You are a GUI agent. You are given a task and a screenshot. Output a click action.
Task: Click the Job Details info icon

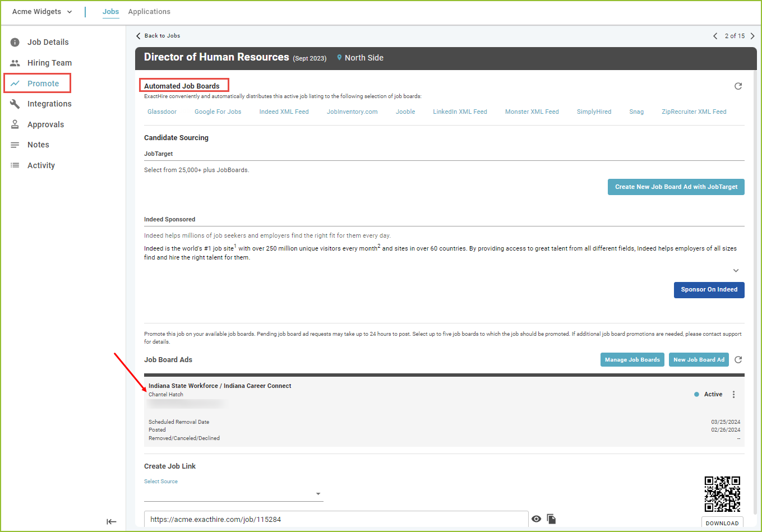(15, 42)
